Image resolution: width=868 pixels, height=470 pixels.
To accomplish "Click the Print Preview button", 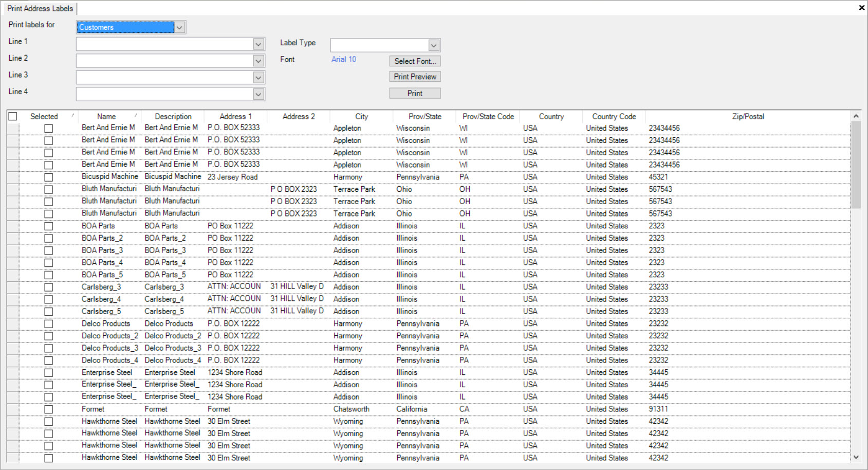I will 415,77.
